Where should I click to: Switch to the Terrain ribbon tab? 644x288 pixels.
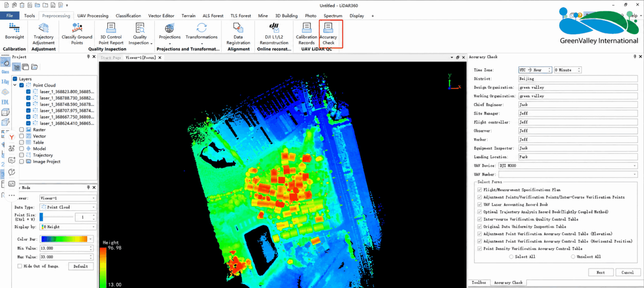188,16
